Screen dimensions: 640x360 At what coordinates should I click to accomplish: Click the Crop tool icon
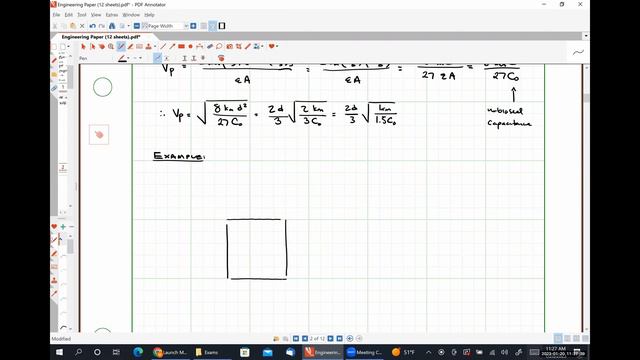[238, 47]
